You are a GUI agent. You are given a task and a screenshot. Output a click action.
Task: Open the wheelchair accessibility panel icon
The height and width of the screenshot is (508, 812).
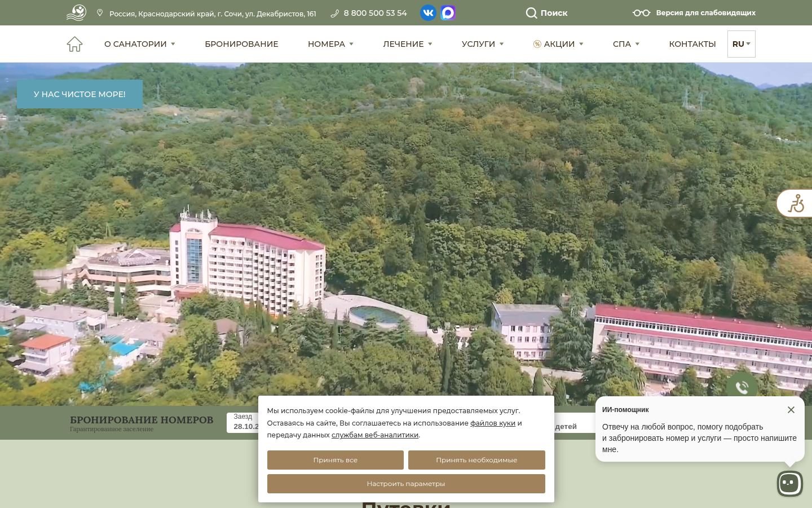pyautogui.click(x=796, y=203)
